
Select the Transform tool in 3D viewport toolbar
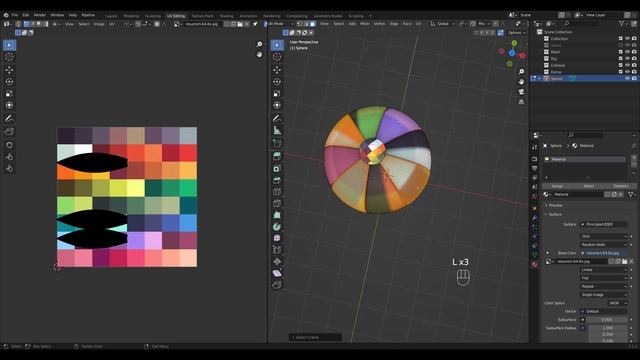277,105
